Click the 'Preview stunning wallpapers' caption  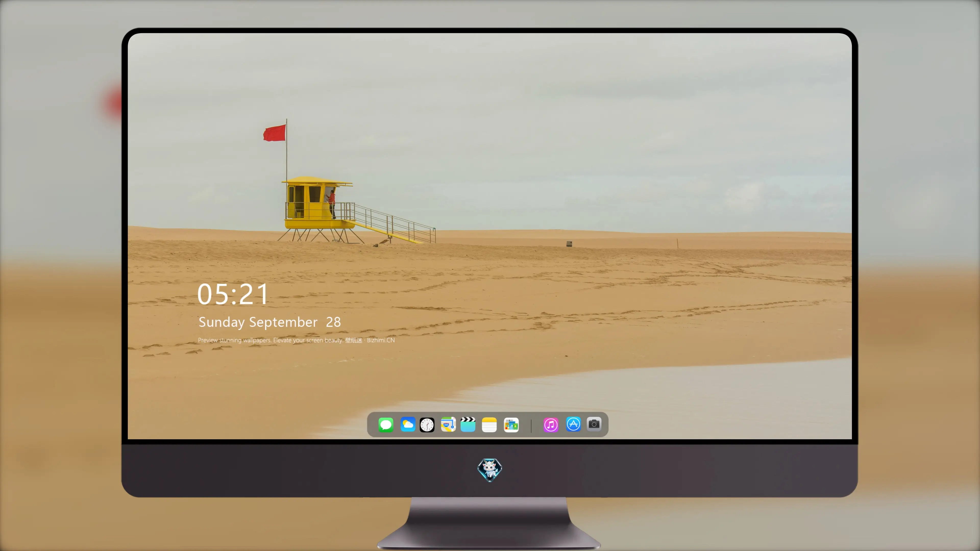click(x=296, y=340)
